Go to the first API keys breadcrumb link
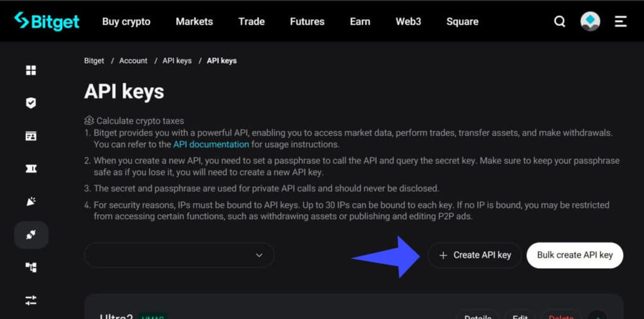The height and width of the screenshot is (319, 644). tap(177, 61)
